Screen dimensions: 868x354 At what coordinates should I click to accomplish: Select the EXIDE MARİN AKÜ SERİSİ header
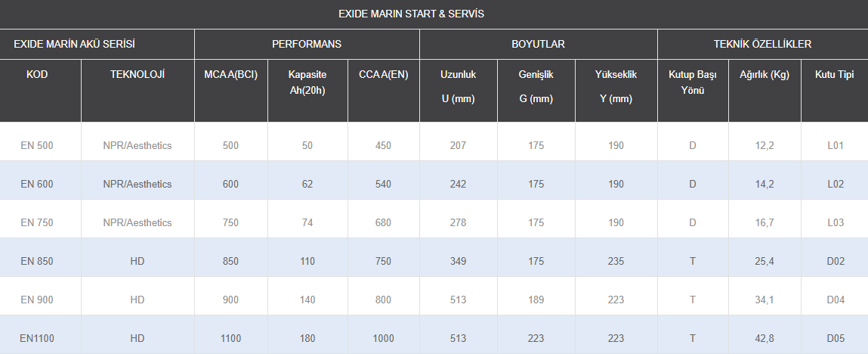(x=74, y=44)
